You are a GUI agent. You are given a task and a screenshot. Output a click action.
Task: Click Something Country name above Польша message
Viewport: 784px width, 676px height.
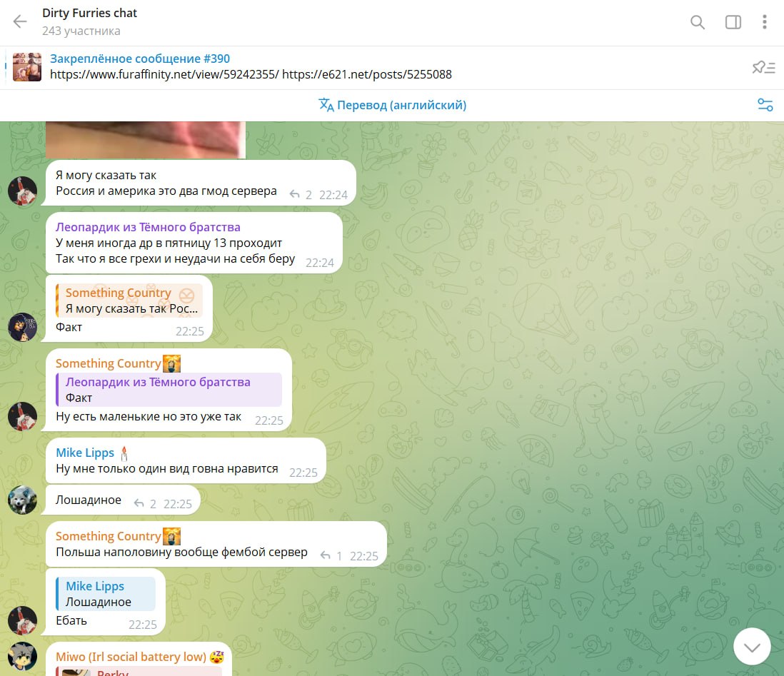[x=108, y=536]
